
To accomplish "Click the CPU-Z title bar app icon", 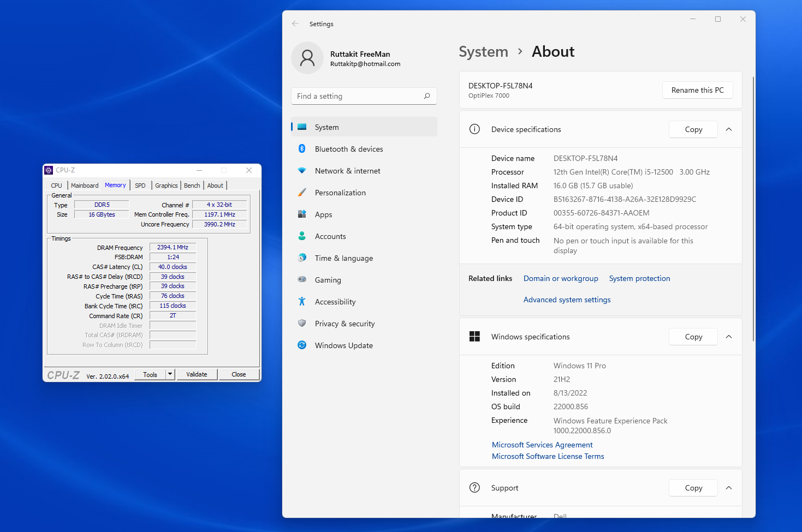I will (49, 170).
